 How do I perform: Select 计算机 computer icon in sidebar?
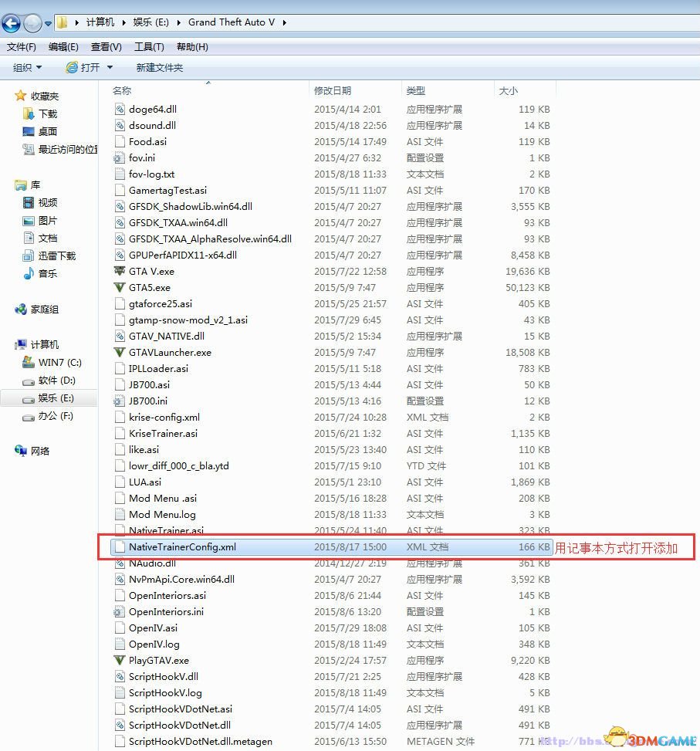[x=21, y=344]
